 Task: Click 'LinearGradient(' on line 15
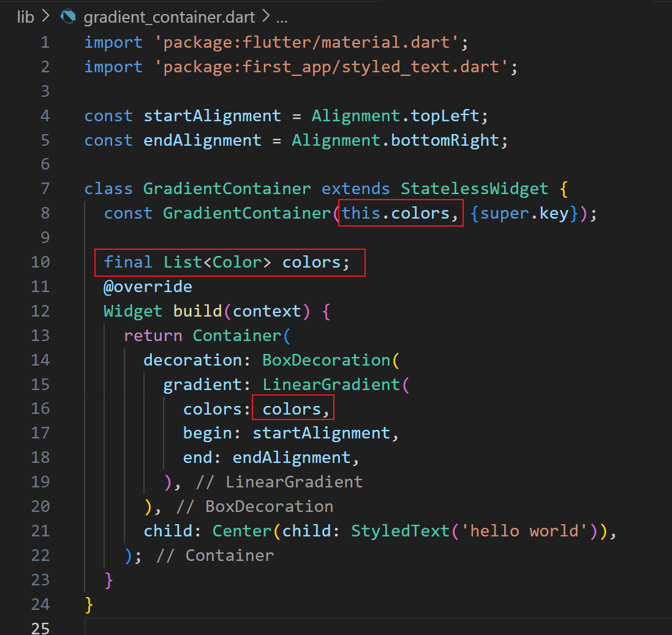(336, 385)
